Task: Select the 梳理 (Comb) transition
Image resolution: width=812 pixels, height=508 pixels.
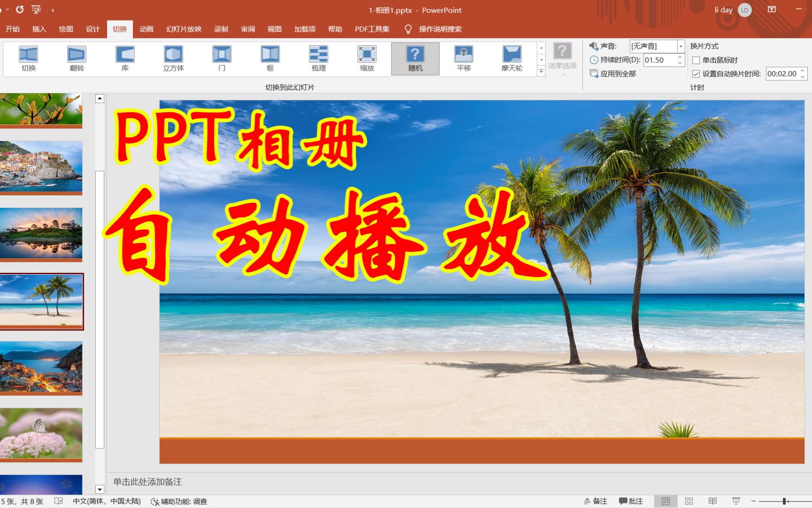Action: (x=319, y=57)
